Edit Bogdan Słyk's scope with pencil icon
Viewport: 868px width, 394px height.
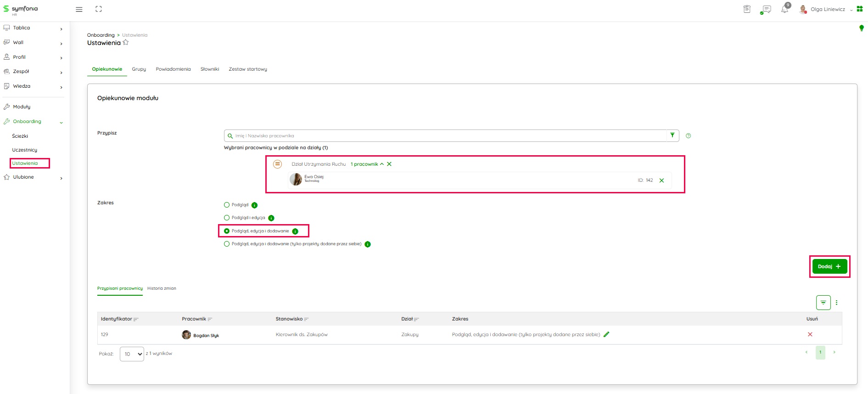[x=606, y=334]
